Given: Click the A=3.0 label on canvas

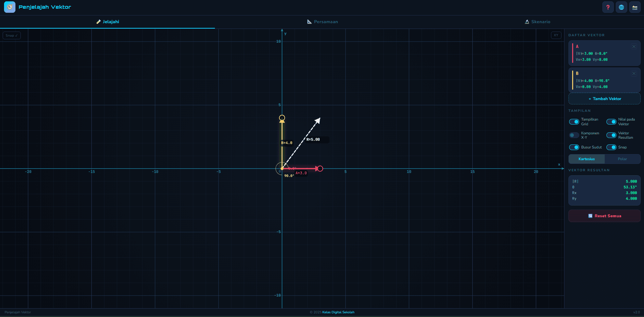Looking at the screenshot, I should tap(301, 173).
